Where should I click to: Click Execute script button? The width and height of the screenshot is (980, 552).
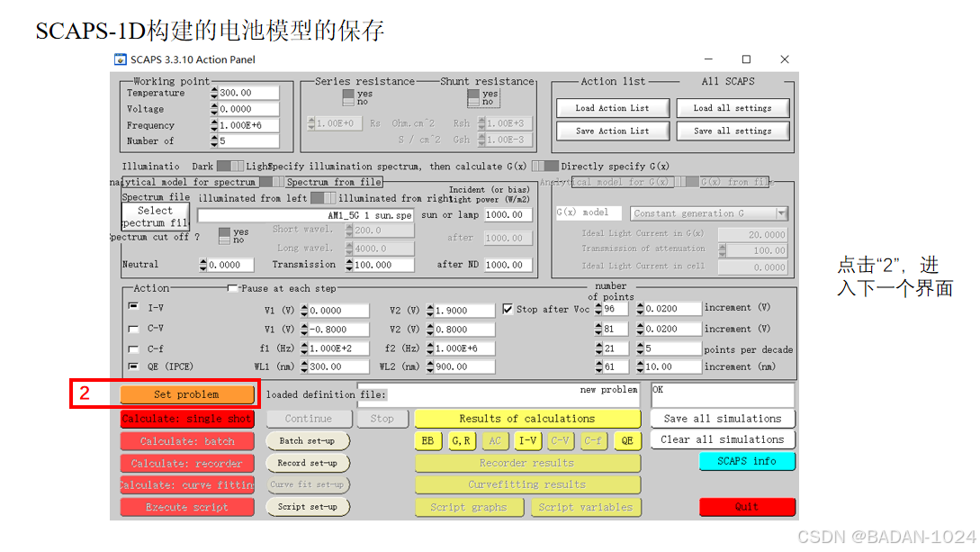click(x=187, y=507)
